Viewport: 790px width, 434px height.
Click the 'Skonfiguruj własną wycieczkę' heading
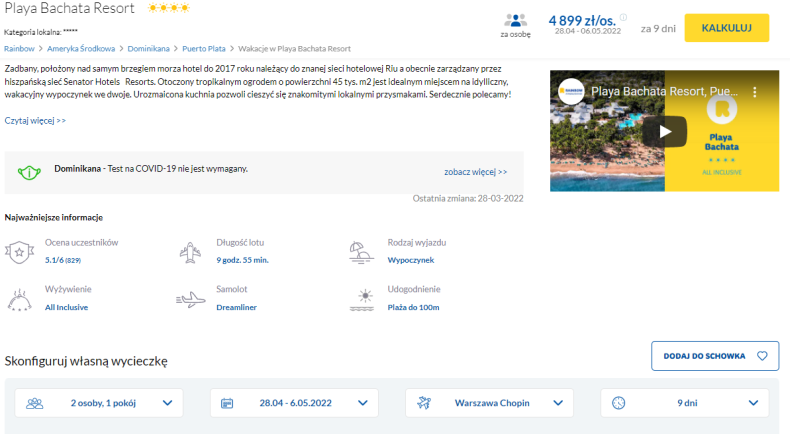[86, 361]
